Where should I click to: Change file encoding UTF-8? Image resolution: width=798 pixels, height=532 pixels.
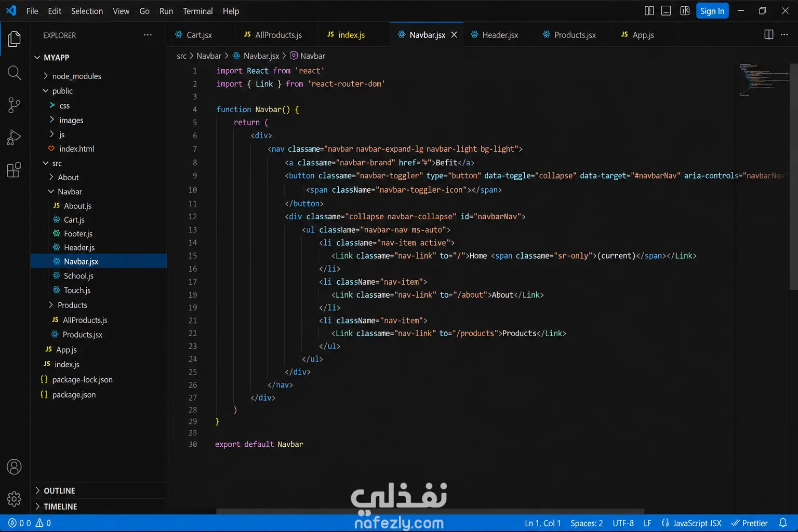pyautogui.click(x=623, y=523)
